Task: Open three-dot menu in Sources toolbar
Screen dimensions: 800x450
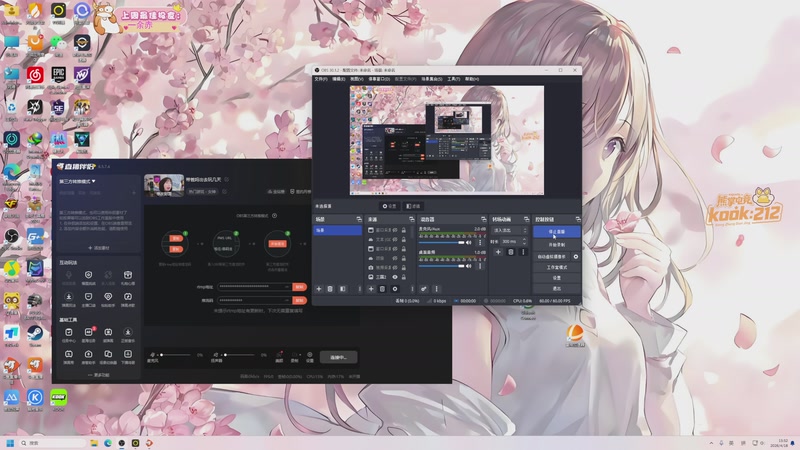Action: coord(412,289)
